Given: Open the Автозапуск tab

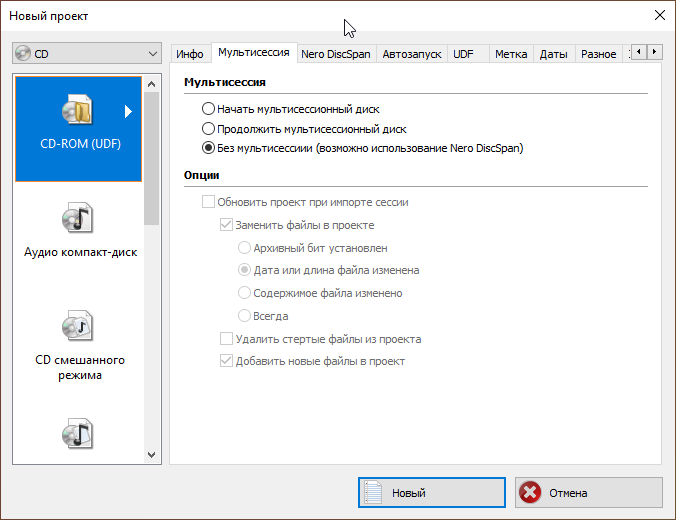Looking at the screenshot, I should pyautogui.click(x=412, y=54).
